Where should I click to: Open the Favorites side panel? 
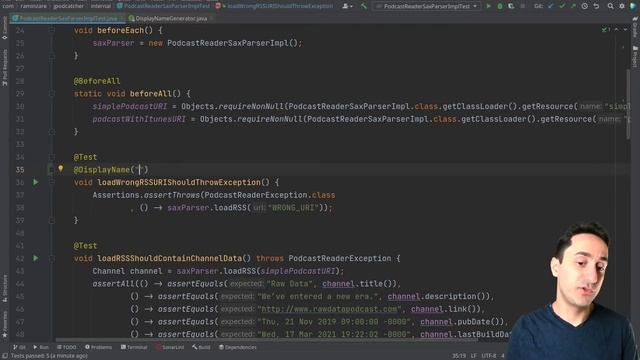click(4, 324)
